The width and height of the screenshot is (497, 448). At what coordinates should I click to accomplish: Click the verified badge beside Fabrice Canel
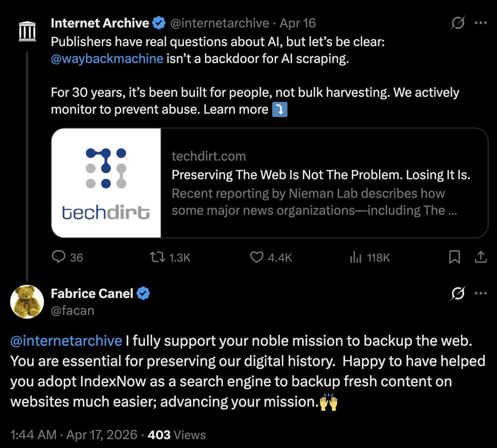pos(143,293)
